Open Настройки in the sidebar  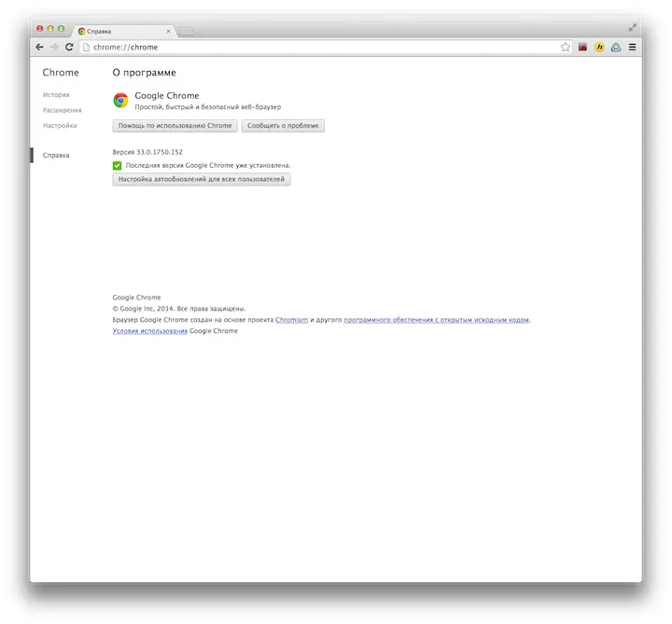pos(60,125)
